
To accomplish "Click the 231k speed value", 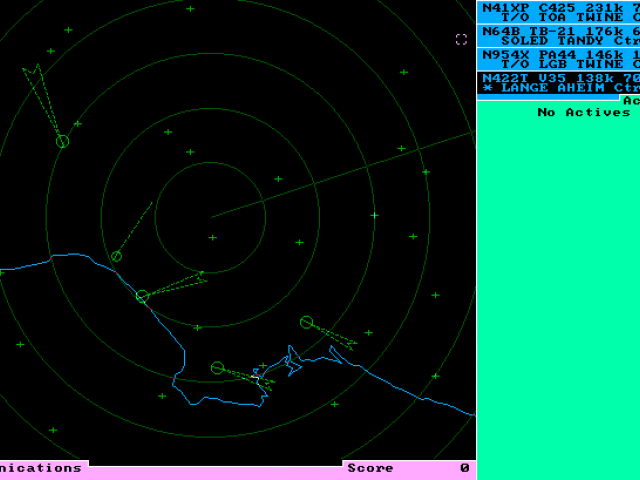I will [604, 8].
